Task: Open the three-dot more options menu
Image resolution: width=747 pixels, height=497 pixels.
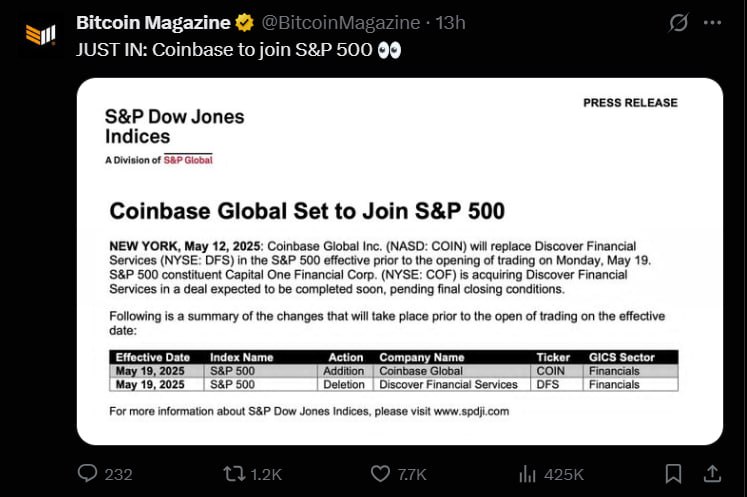Action: pyautogui.click(x=712, y=22)
